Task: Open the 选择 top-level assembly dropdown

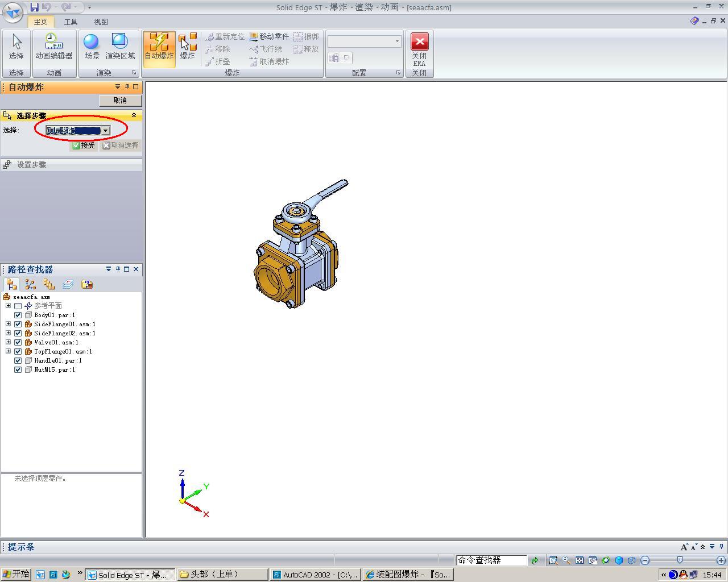Action: click(x=105, y=131)
